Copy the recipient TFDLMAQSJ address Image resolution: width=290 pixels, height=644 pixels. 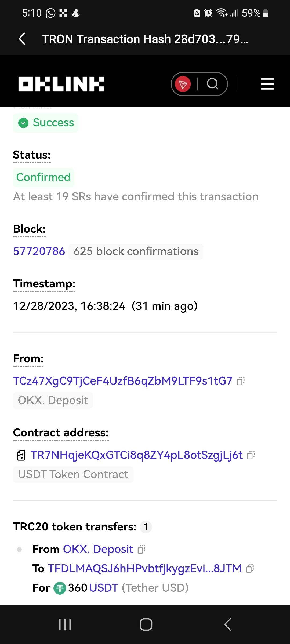coord(250,569)
